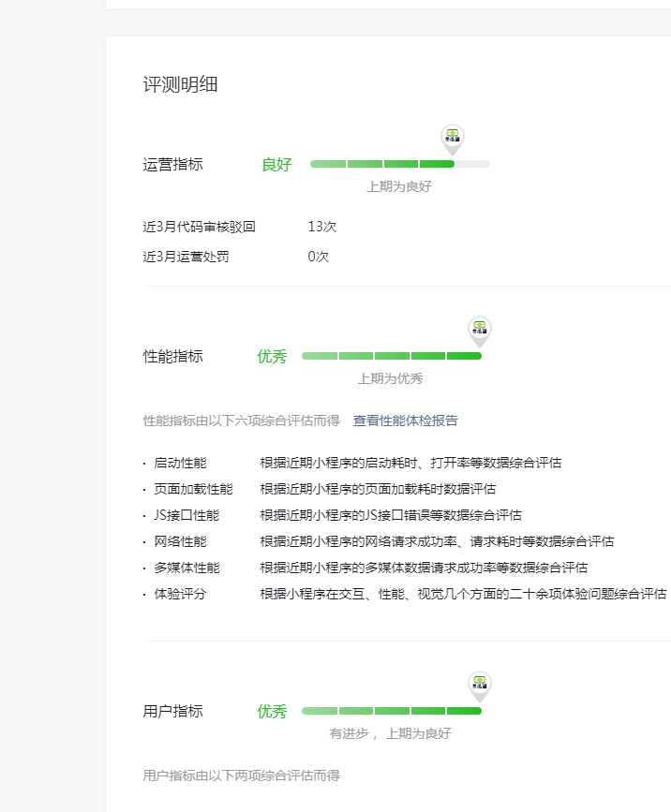
Task: Click the JS接口性能 list item
Action: tap(186, 515)
